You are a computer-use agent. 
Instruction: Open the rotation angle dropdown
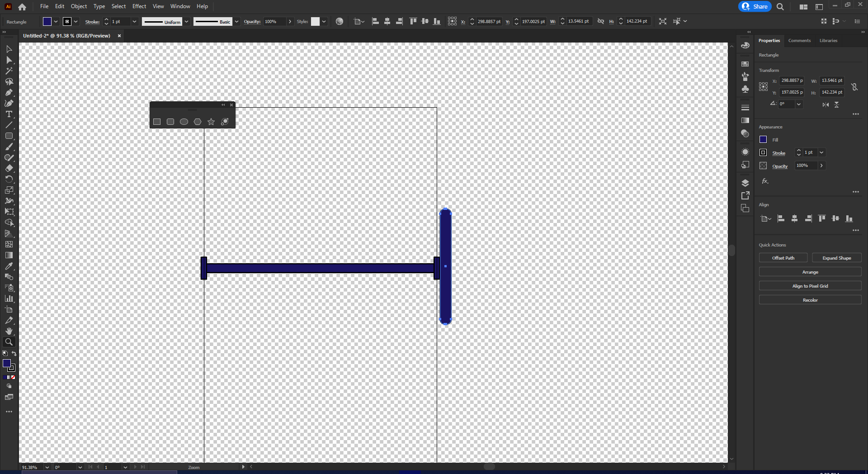coord(799,104)
